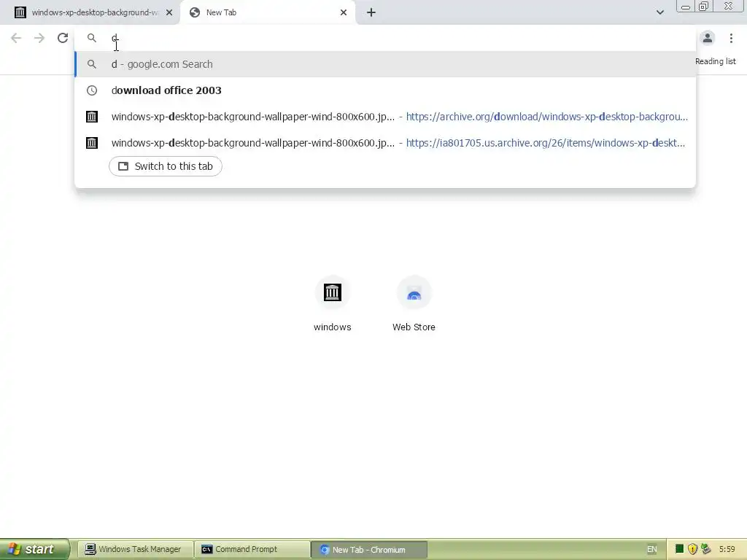747x560 pixels.
Task: Pick the 'download office 2003' history suggestion
Action: (x=385, y=90)
